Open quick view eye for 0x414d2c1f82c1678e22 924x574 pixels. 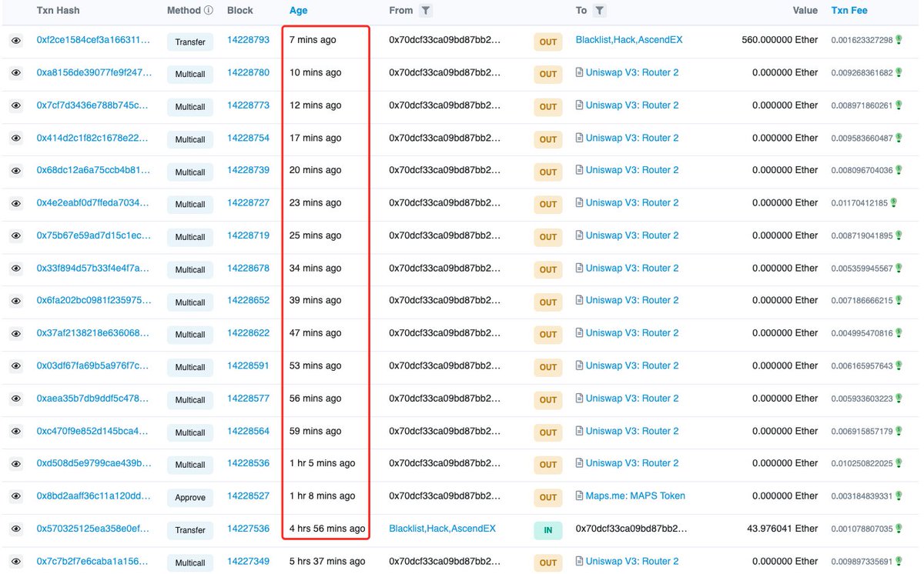[x=15, y=138]
